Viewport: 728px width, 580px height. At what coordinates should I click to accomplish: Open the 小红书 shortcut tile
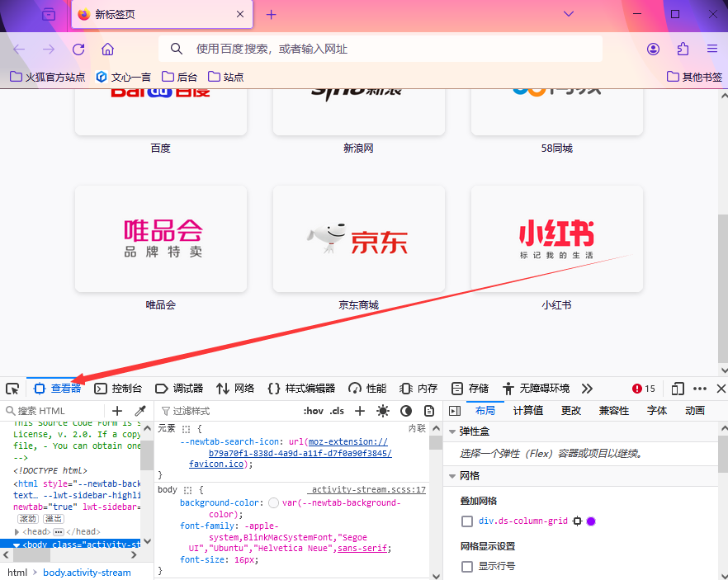click(x=556, y=239)
